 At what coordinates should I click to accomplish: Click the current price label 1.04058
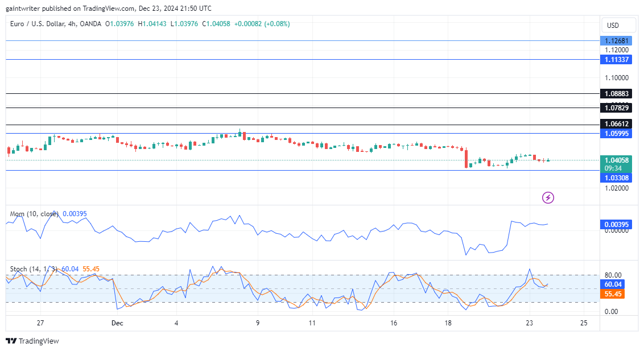pyautogui.click(x=616, y=160)
